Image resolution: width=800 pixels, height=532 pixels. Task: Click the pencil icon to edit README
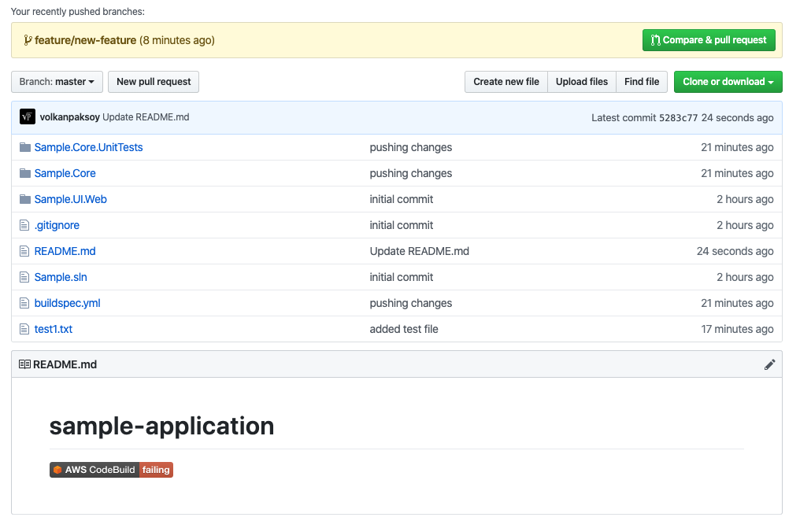pos(769,364)
